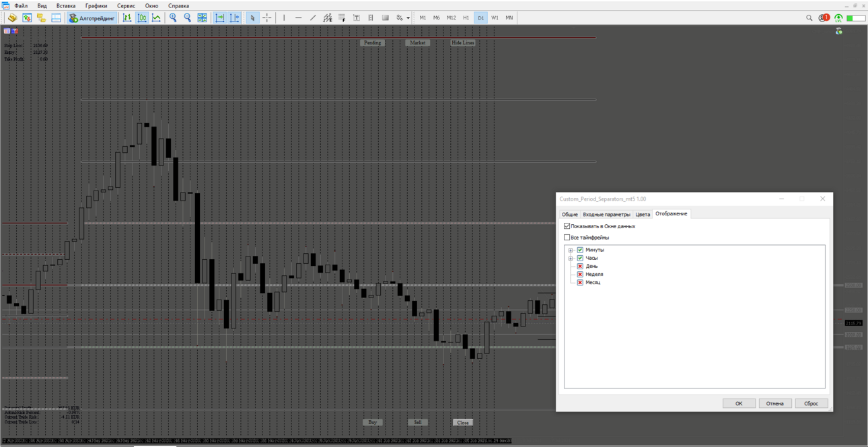This screenshot has width=868, height=447.
Task: Expand the Часы tree node
Action: (571, 258)
